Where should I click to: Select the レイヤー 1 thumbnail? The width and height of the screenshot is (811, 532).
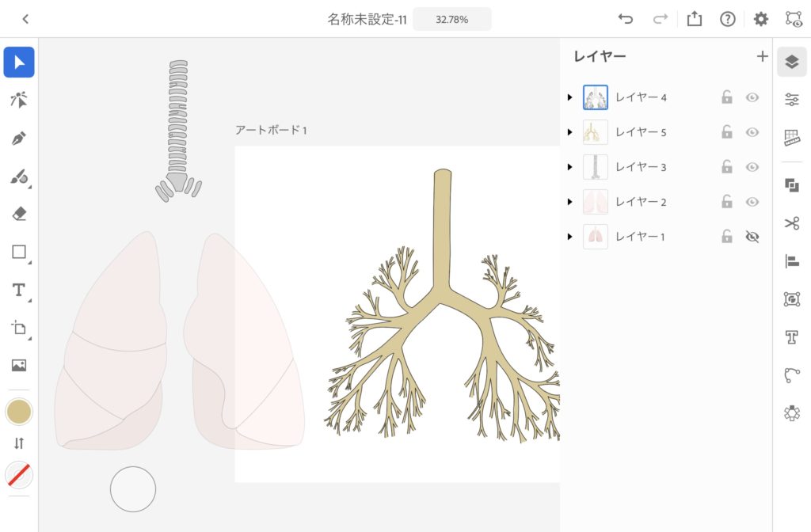click(x=596, y=236)
